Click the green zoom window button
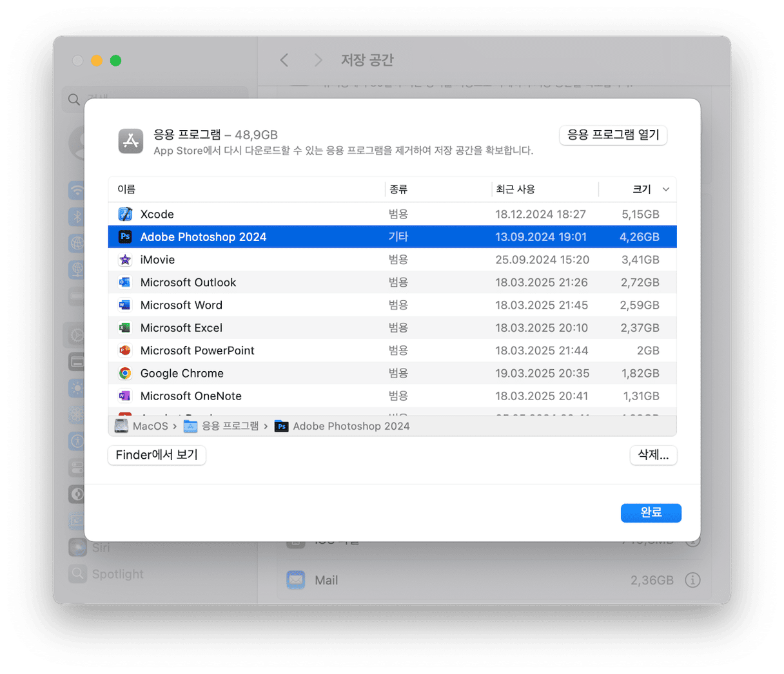Viewport: 784px width, 674px height. (115, 61)
